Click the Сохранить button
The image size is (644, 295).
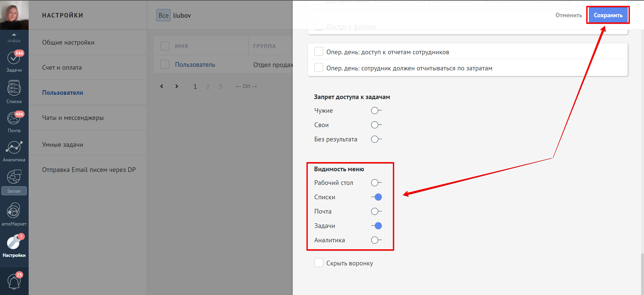(x=608, y=15)
